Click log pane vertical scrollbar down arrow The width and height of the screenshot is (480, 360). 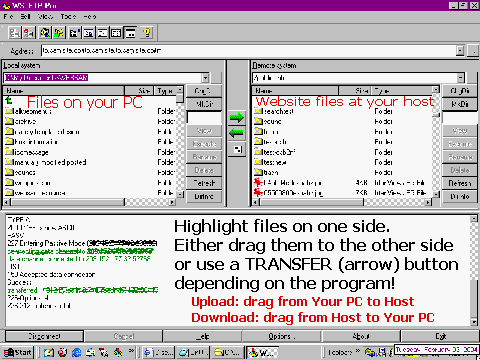pos(474,322)
